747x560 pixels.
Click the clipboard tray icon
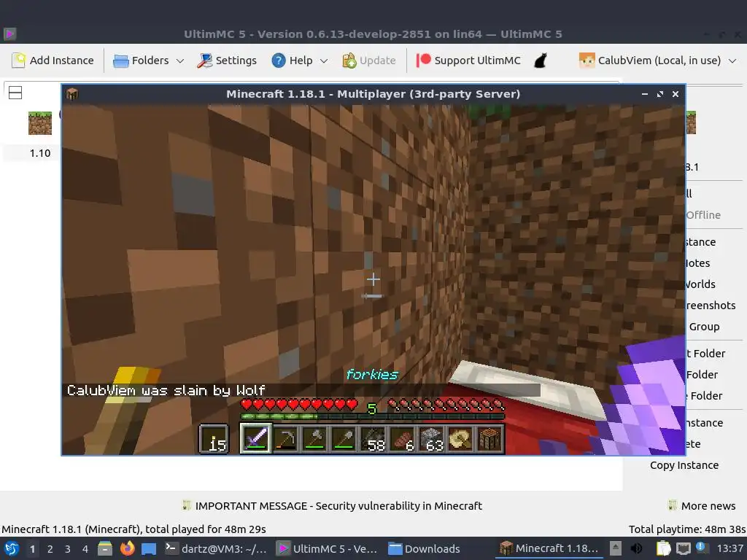[x=663, y=548]
